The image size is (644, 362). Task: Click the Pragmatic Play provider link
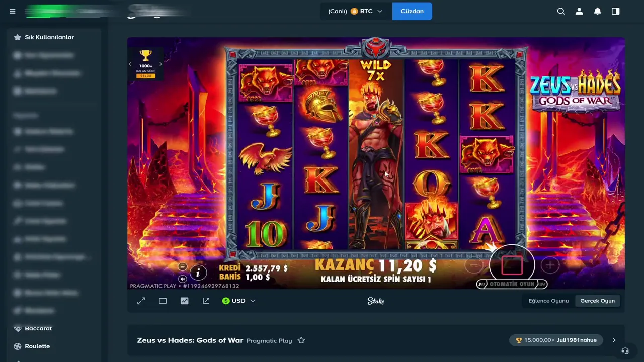269,341
